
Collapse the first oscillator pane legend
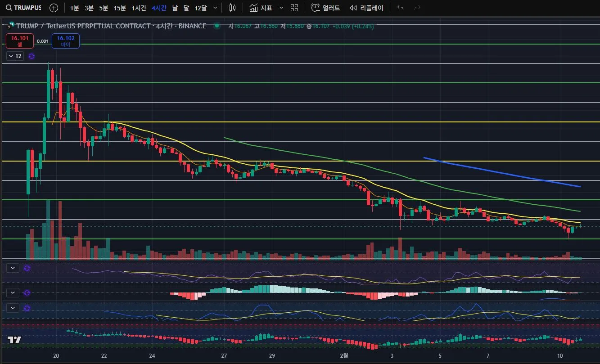tap(13, 268)
